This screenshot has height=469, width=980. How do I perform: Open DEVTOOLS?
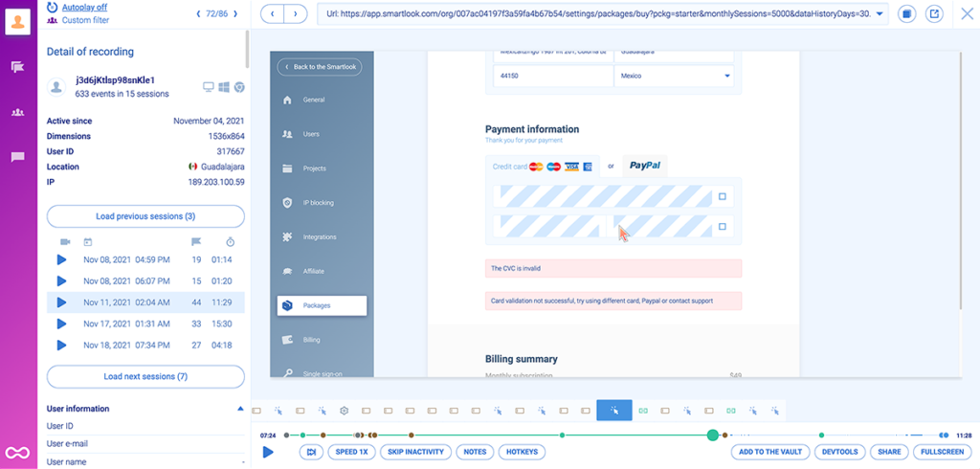tap(840, 452)
